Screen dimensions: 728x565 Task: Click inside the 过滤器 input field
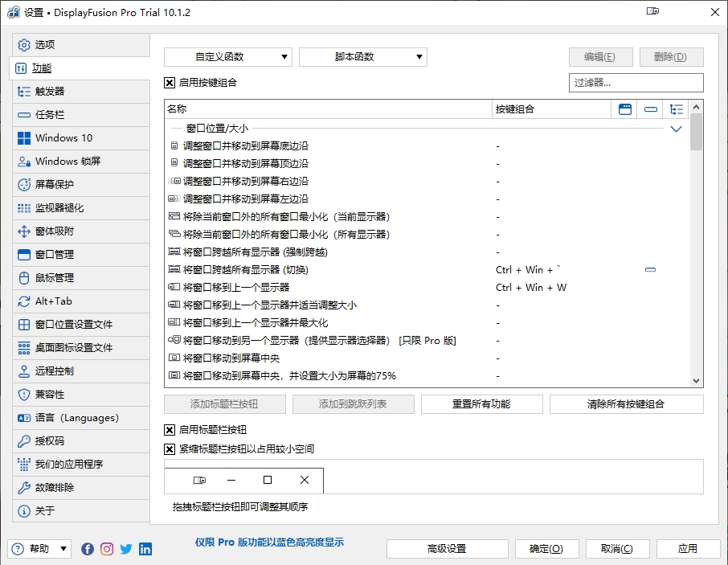click(x=636, y=83)
